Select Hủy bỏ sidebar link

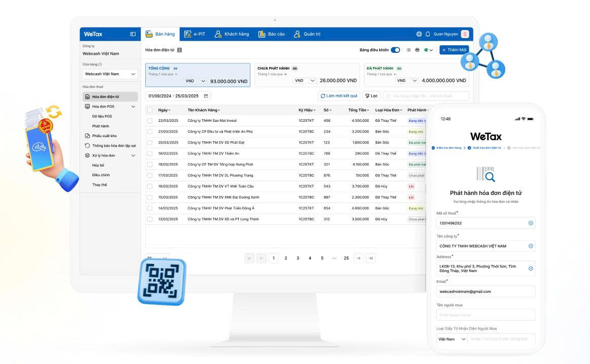[x=98, y=166]
